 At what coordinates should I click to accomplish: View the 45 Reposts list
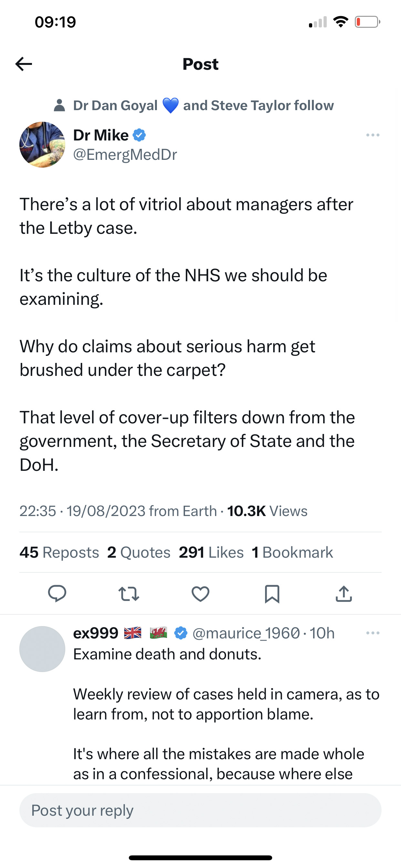pos(59,552)
